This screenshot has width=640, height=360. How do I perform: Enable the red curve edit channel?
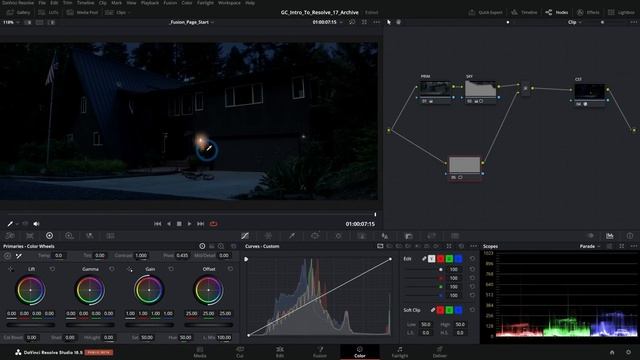(x=440, y=259)
